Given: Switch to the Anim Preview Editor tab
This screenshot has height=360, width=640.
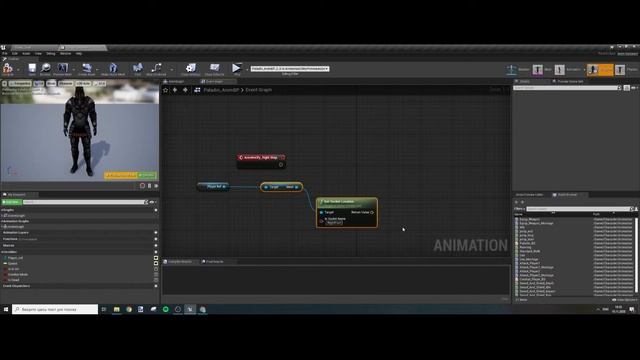Looking at the screenshot, I should 529,195.
